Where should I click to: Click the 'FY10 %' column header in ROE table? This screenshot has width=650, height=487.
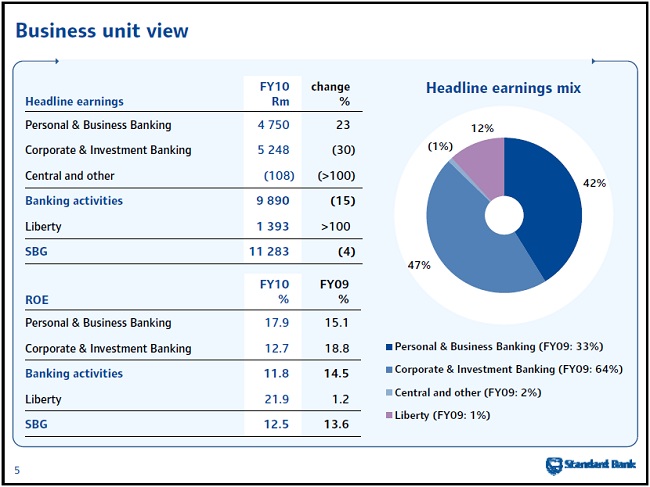coord(274,292)
